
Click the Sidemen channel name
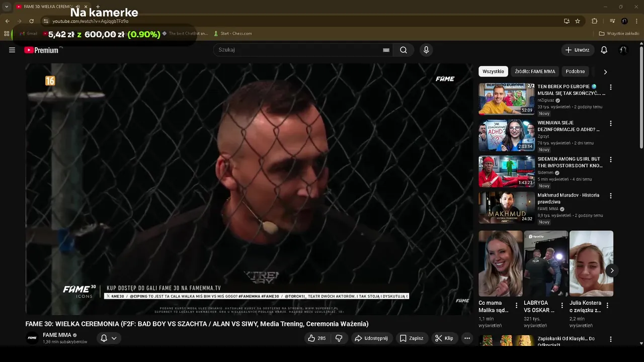coord(545,172)
